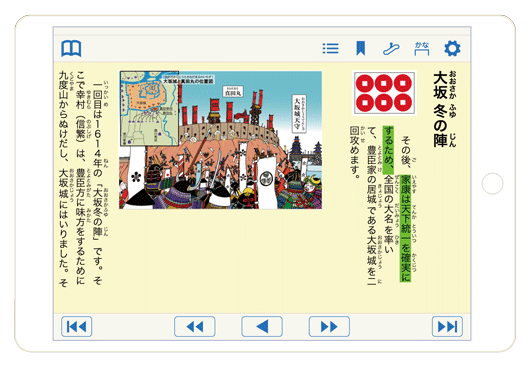Open the book library icon
Screen dimensions: 530x367
[71, 48]
